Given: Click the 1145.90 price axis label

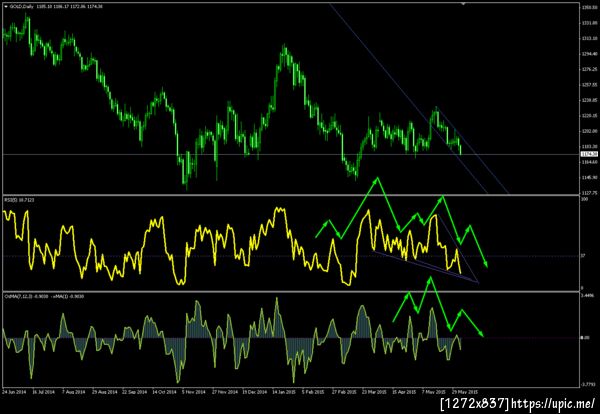Looking at the screenshot, I should (589, 178).
